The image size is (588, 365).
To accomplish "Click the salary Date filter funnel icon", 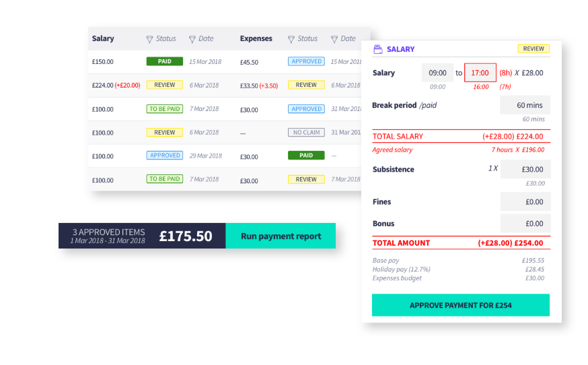I will point(192,39).
